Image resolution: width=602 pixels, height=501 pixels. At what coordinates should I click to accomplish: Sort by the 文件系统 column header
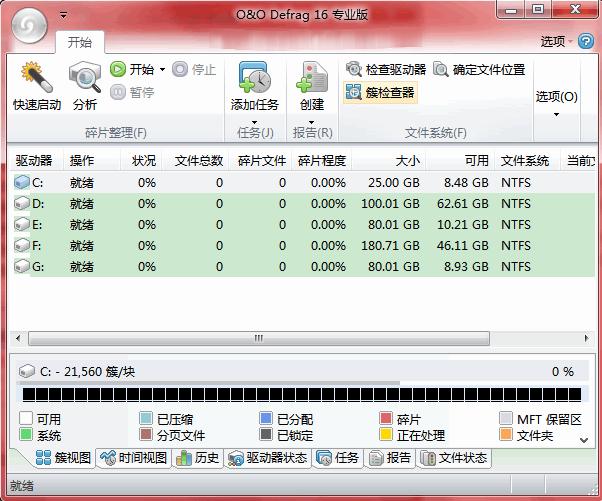pyautogui.click(x=528, y=160)
